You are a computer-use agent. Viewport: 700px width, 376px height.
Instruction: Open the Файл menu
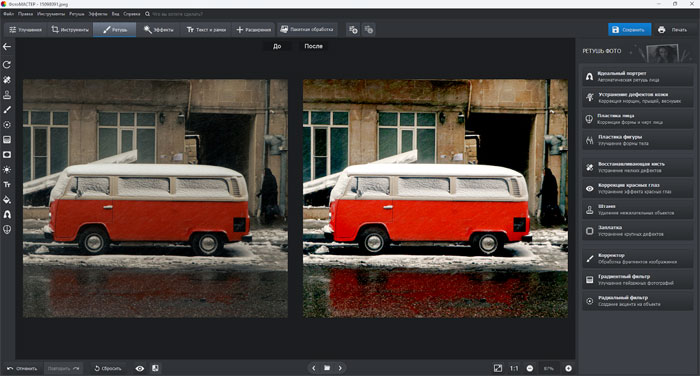pos(8,14)
